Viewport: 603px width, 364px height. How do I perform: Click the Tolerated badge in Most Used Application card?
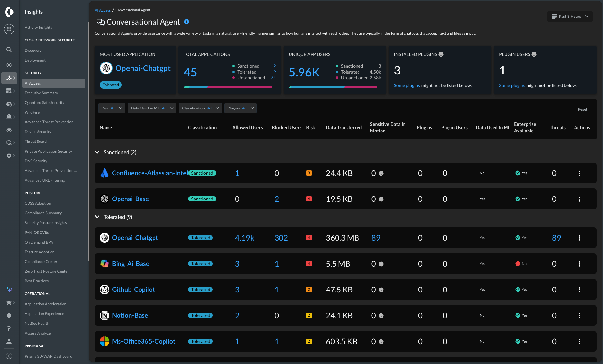[110, 85]
